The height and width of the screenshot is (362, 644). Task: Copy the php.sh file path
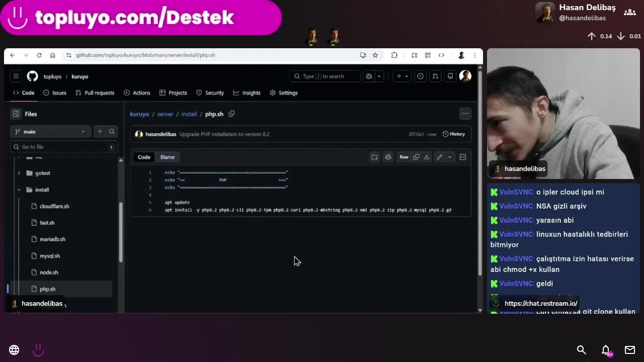(x=231, y=114)
